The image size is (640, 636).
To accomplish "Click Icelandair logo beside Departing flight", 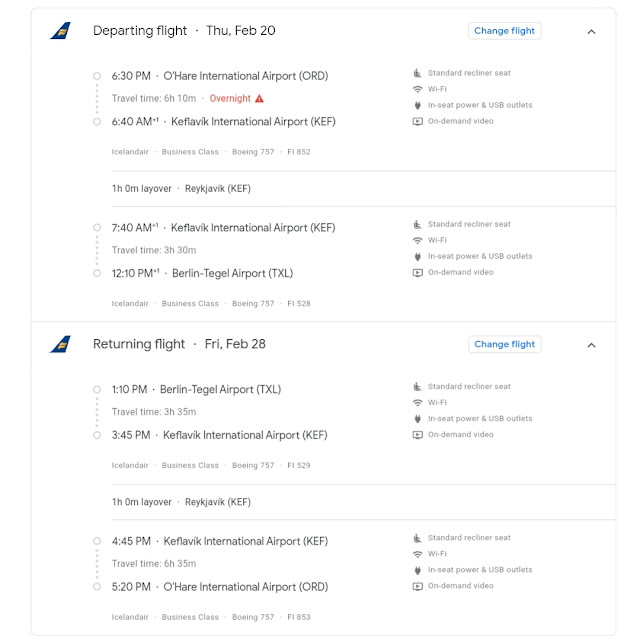I will pyautogui.click(x=61, y=31).
